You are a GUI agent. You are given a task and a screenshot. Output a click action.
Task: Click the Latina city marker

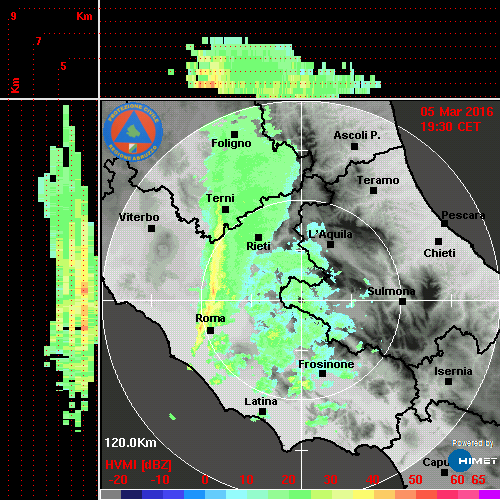pyautogui.click(x=262, y=412)
